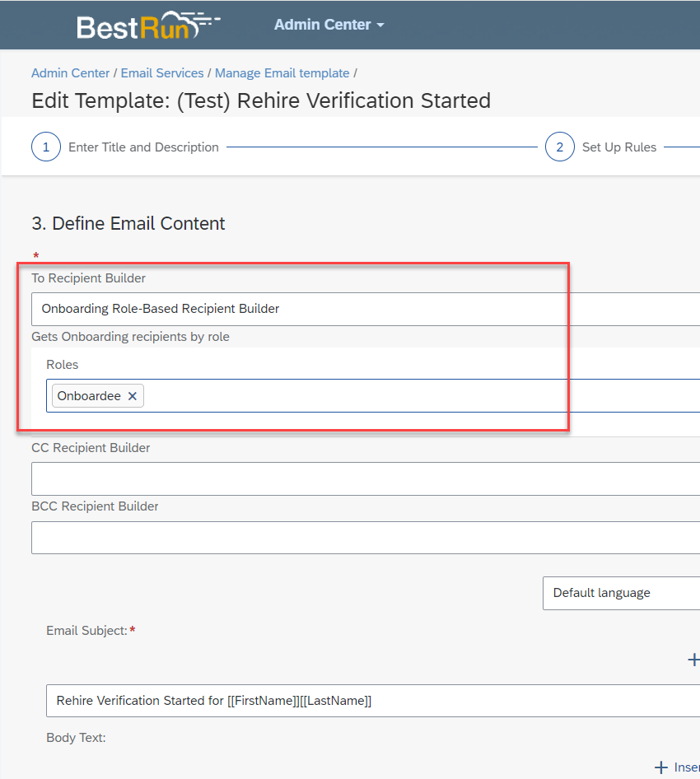Image resolution: width=700 pixels, height=779 pixels.
Task: Click inside the Roles multi-input field
Action: tap(422, 396)
